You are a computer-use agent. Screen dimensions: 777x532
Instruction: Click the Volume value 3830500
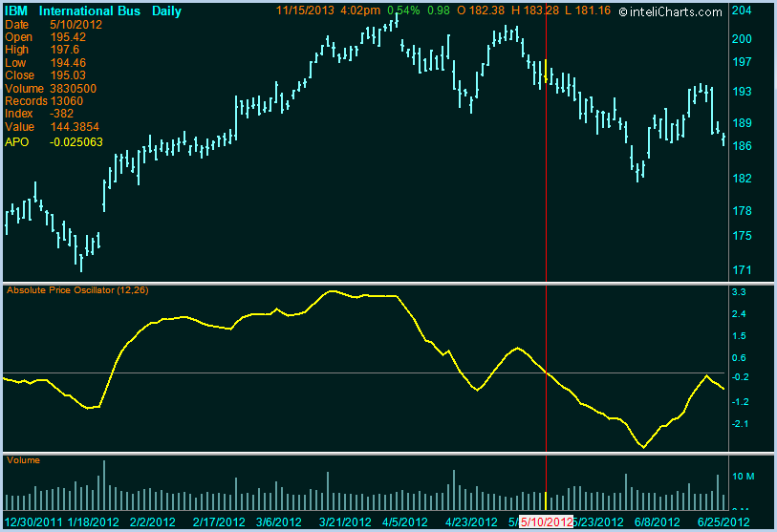(73, 89)
